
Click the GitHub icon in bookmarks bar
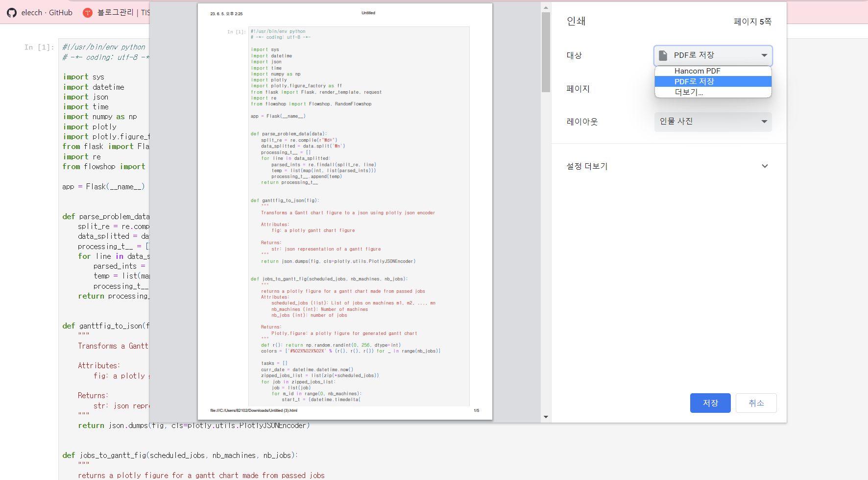pyautogui.click(x=11, y=13)
